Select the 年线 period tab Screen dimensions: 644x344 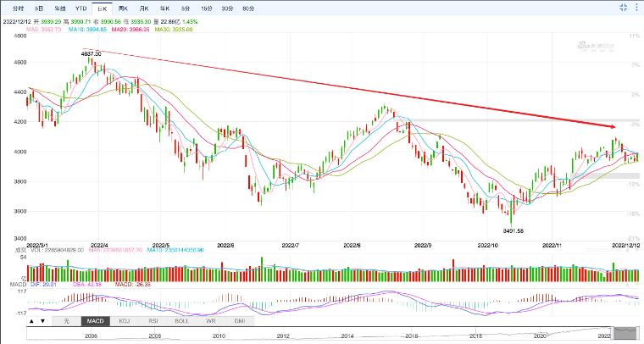click(x=60, y=8)
